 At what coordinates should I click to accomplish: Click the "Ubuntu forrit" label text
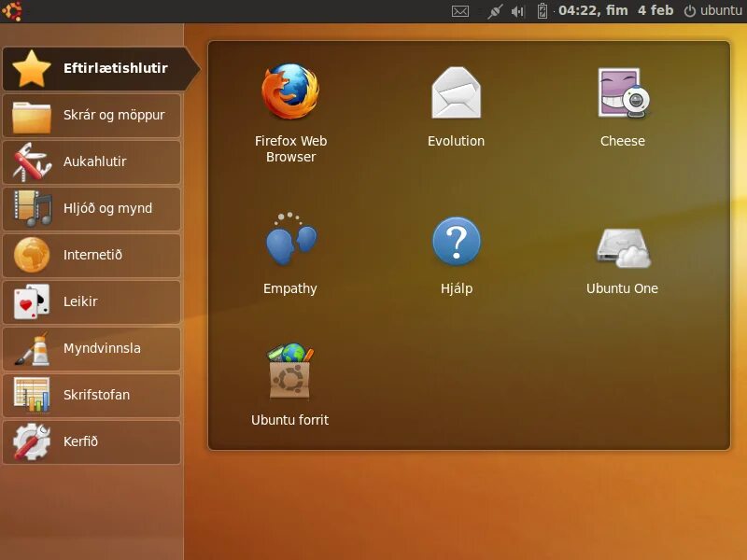289,420
